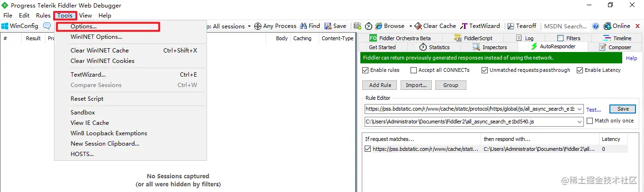Click the Timeline bars icon
The height and width of the screenshot is (192, 644).
pyautogui.click(x=607, y=38)
